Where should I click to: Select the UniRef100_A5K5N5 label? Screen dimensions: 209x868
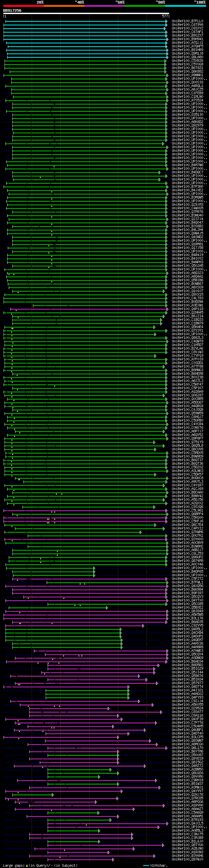click(187, 615)
